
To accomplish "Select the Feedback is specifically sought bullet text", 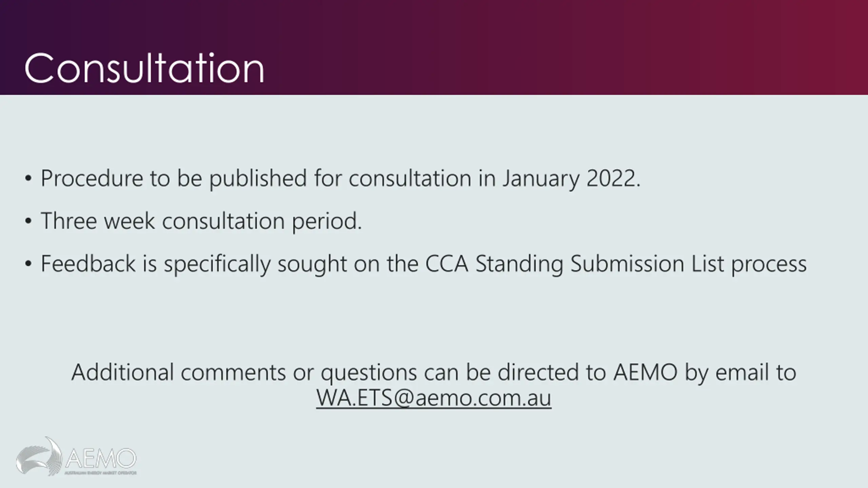I will pos(423,264).
